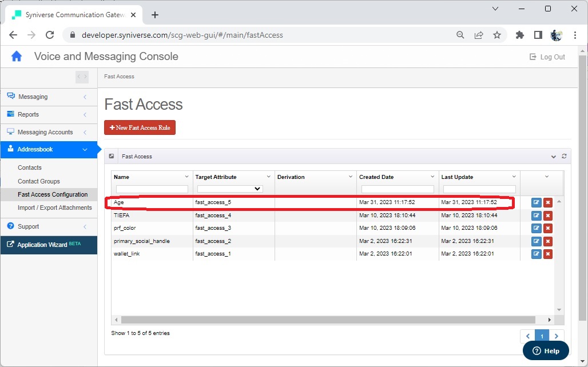Click the table horizontal scrollbar
Viewport: 588px width, 367px height.
[x=328, y=320]
